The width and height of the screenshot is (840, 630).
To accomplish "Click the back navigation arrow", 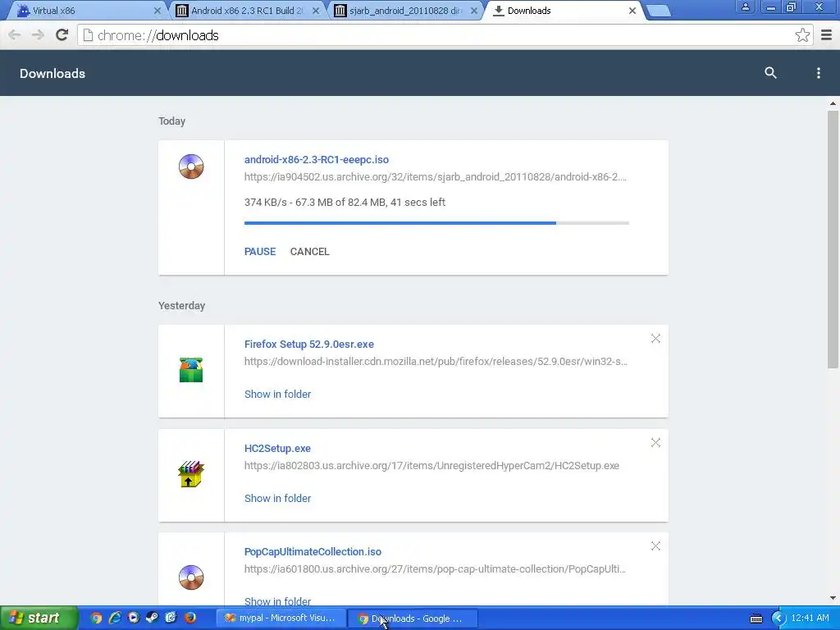I will (15, 35).
